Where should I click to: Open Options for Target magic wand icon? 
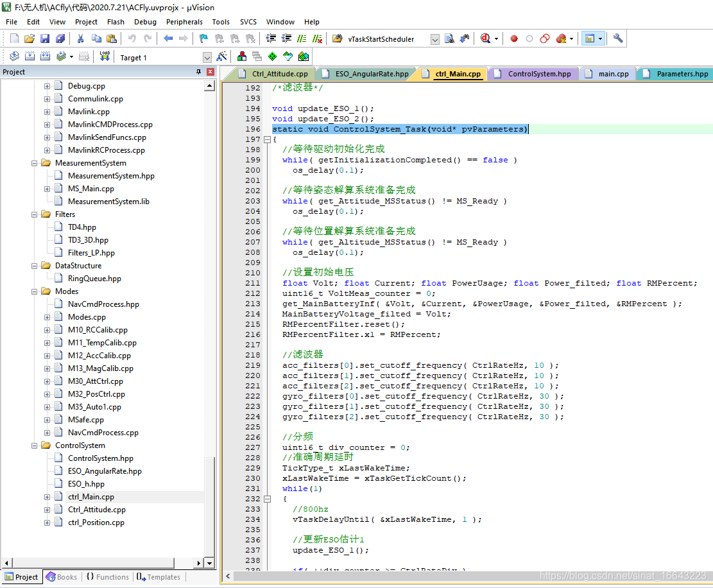[221, 57]
